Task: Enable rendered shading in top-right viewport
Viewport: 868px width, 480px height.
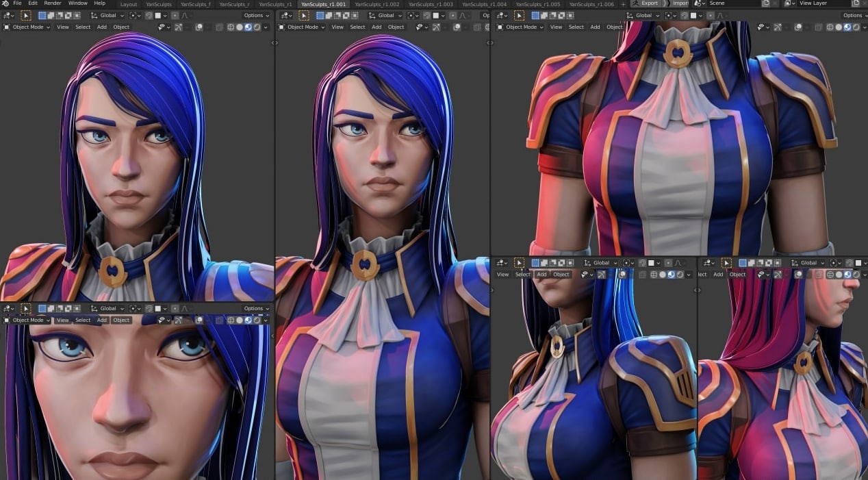Action: [856, 27]
